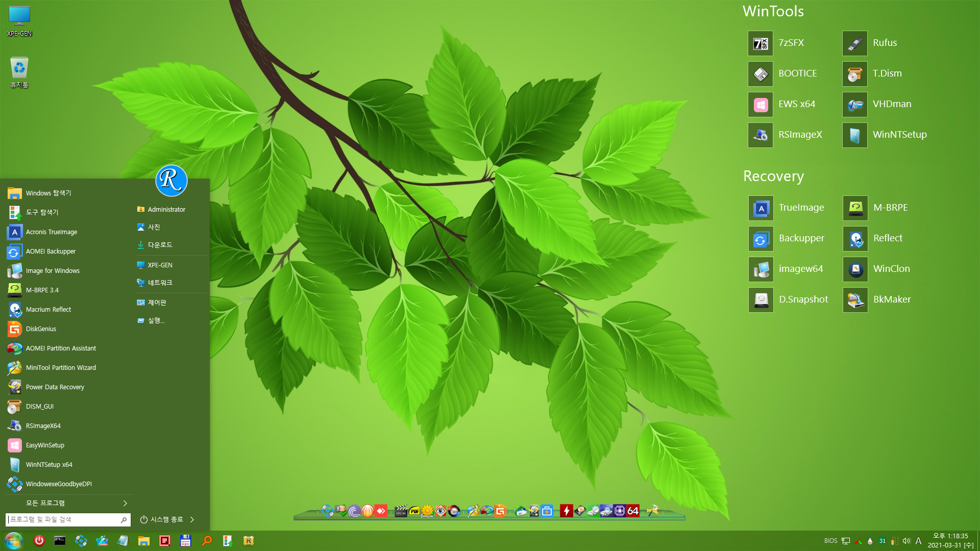Open imagew64 under Recovery
980x551 pixels.
(x=761, y=269)
